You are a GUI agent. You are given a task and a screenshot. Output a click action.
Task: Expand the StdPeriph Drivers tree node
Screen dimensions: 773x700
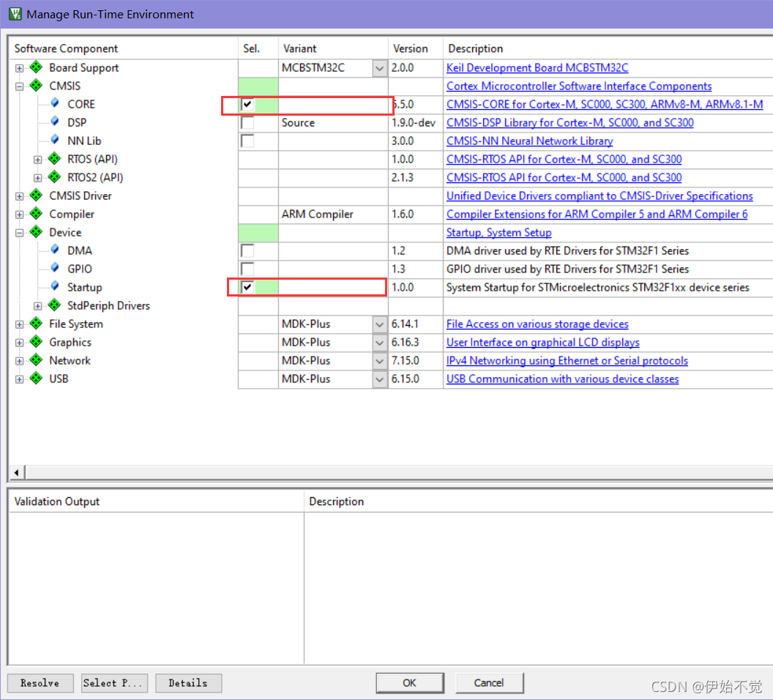(37, 306)
